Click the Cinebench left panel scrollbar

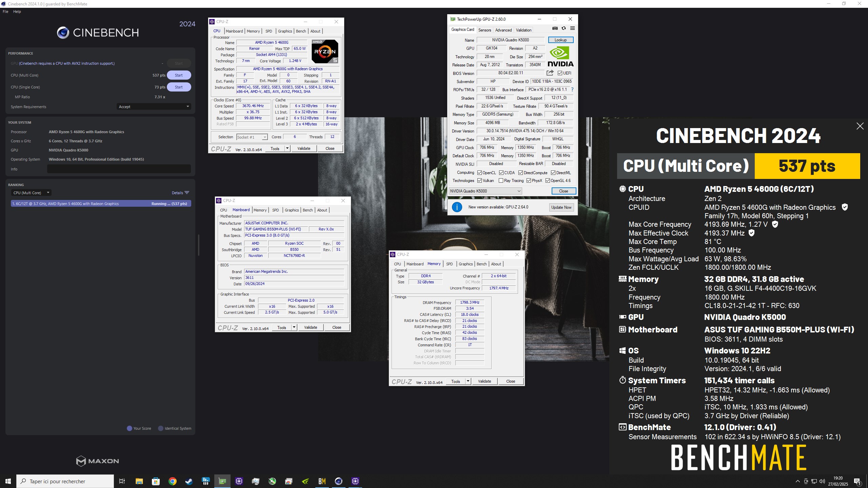199,245
